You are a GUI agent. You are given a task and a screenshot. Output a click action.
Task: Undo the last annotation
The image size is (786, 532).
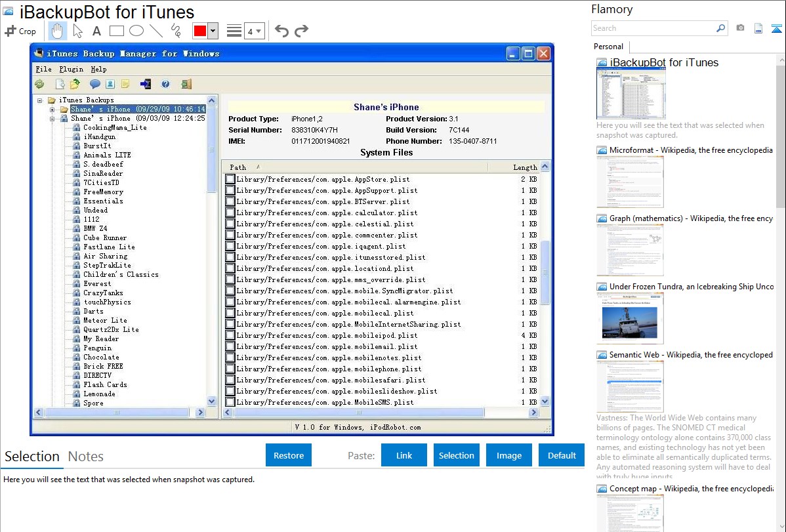281,31
